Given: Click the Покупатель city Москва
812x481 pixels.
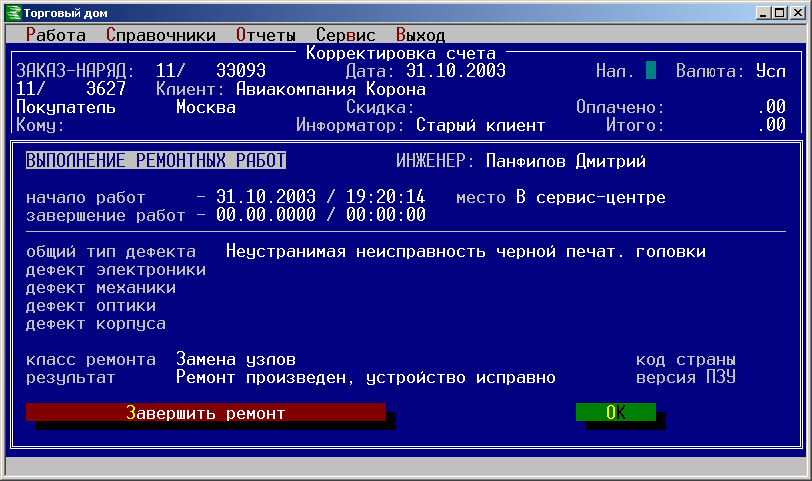Looking at the screenshot, I should [206, 107].
